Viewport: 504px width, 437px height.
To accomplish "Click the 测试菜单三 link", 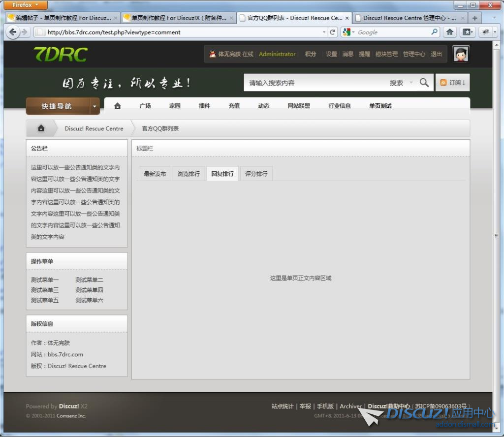I will (x=45, y=290).
